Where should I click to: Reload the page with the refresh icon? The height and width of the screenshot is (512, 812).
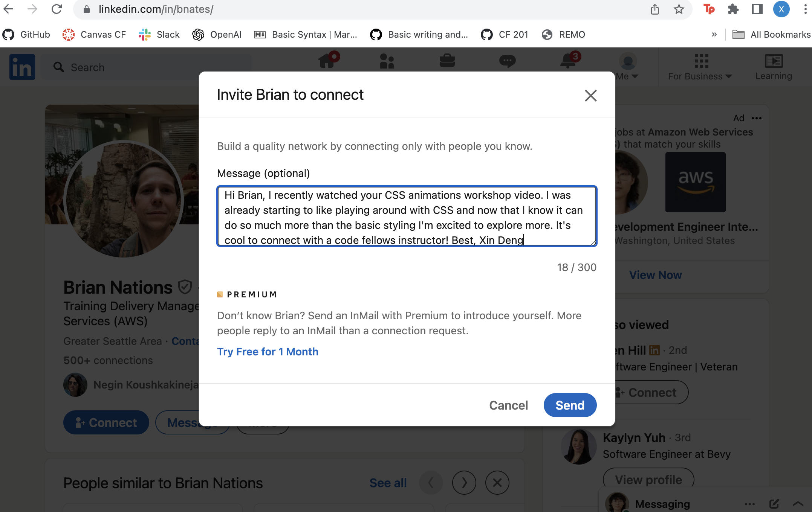[57, 9]
